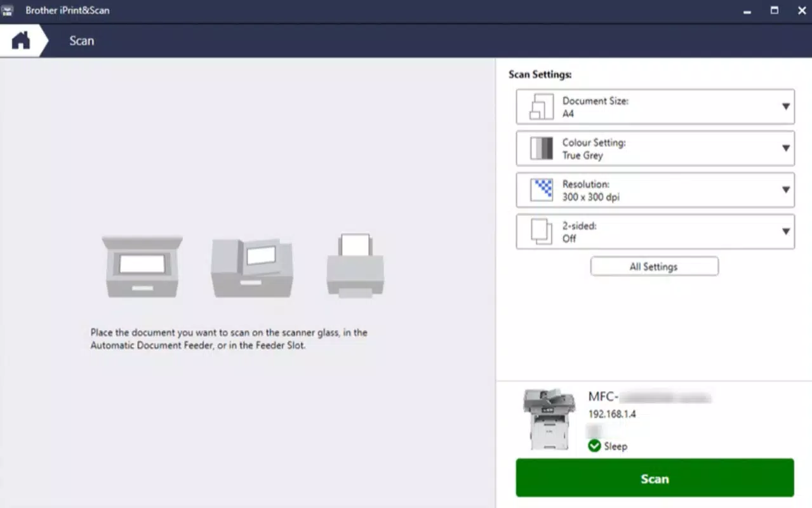Click the Scan breadcrumb label

[x=82, y=41]
